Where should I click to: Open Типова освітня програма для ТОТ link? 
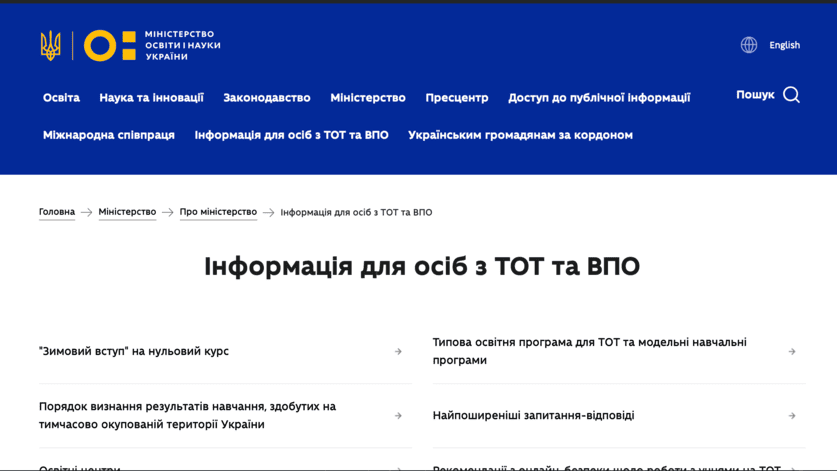[589, 351]
